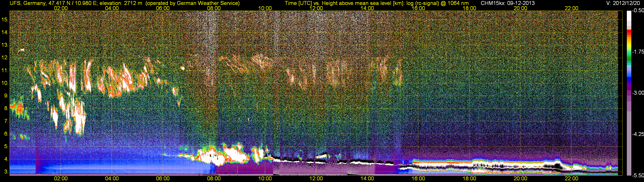Click "04:00" on the bottom time axis
Viewport: 644px width, 182px height.
(x=112, y=179)
